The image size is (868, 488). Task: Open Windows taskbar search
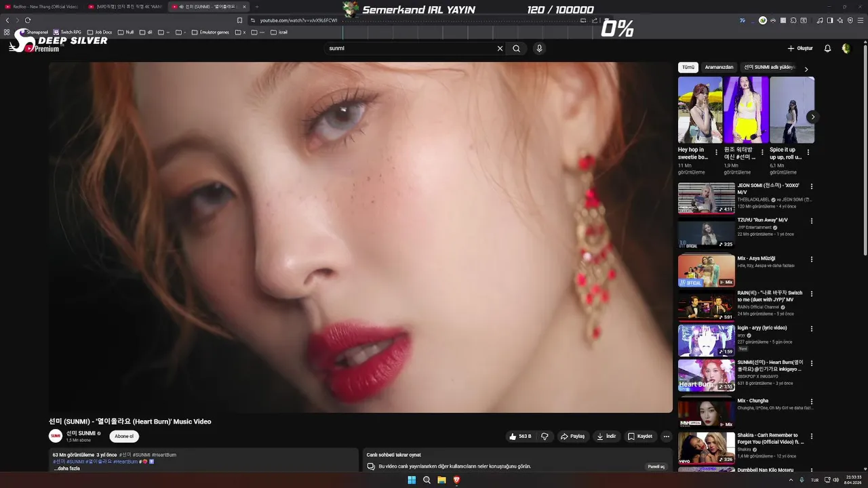point(427,480)
